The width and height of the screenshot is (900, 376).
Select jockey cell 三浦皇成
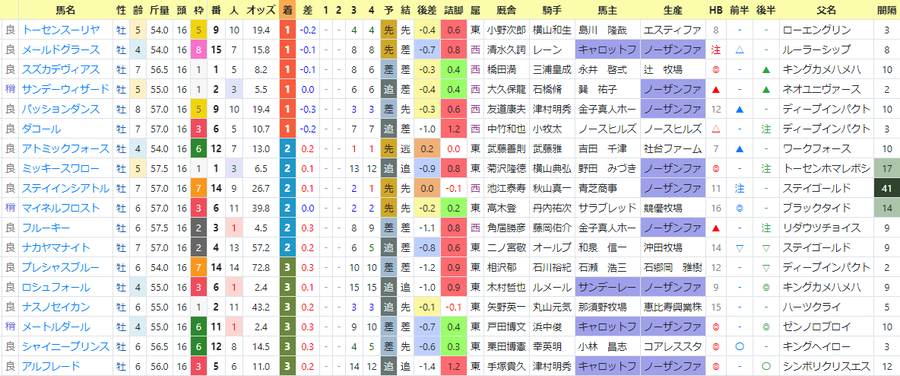click(553, 69)
